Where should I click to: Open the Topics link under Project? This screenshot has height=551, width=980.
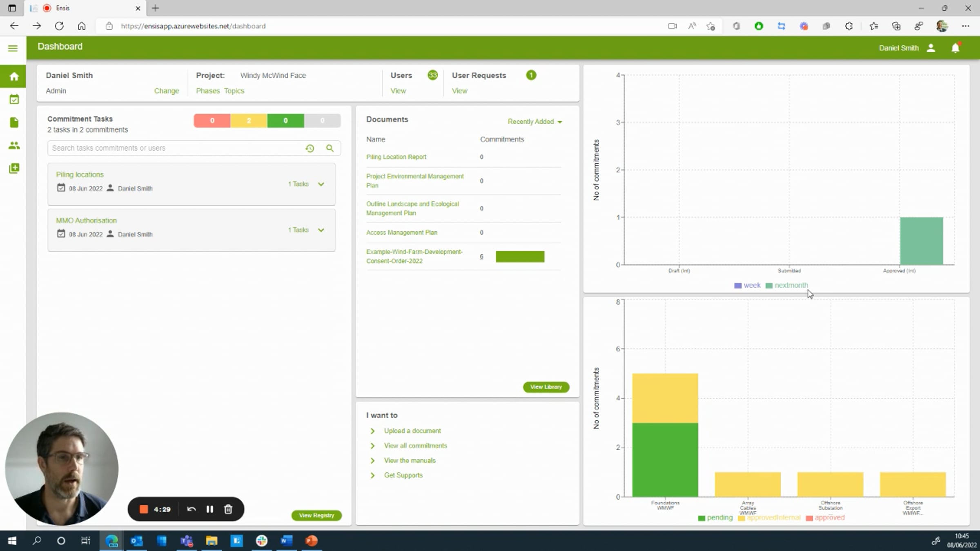point(234,91)
